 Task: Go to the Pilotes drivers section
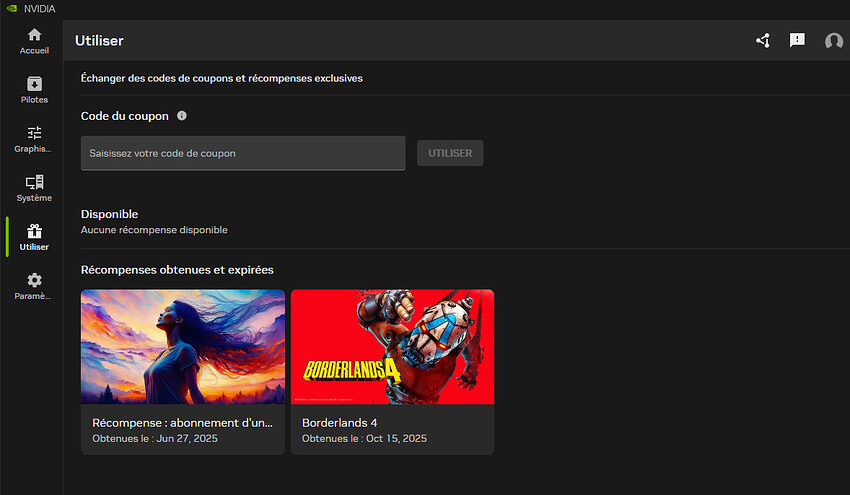34,90
